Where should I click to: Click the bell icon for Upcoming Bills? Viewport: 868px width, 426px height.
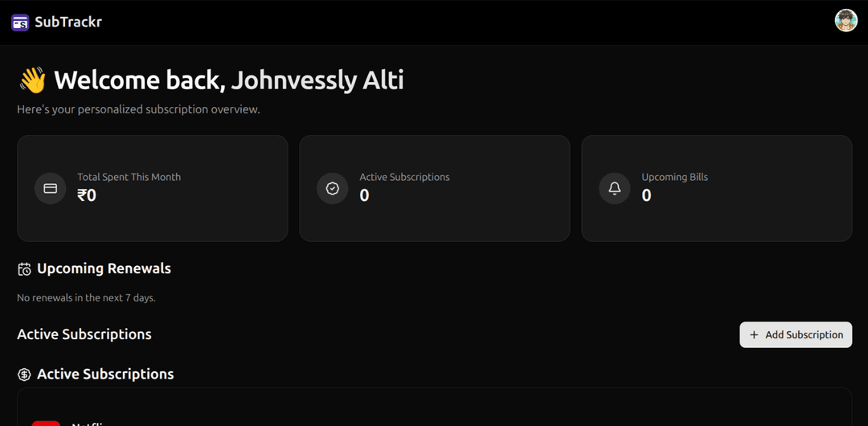[x=614, y=188]
